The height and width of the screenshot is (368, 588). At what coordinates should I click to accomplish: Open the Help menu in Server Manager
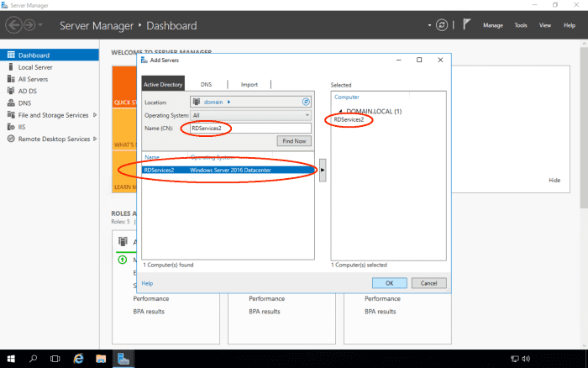tap(570, 25)
